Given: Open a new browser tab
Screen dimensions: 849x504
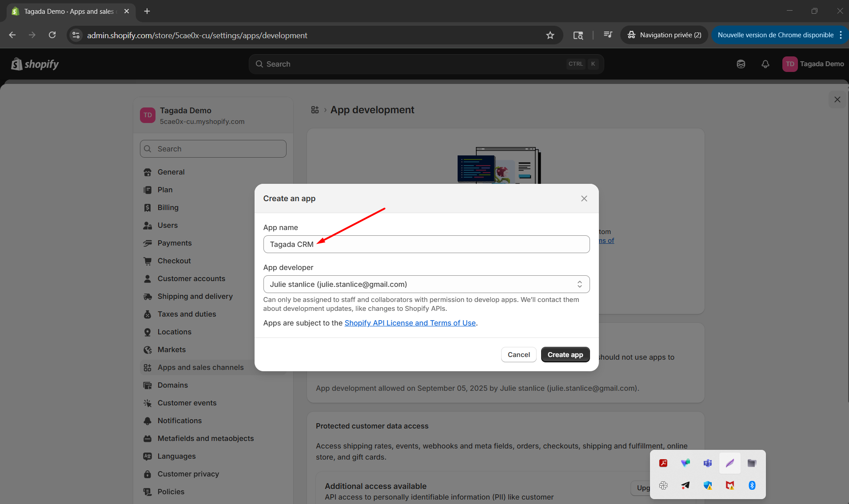Looking at the screenshot, I should [147, 11].
